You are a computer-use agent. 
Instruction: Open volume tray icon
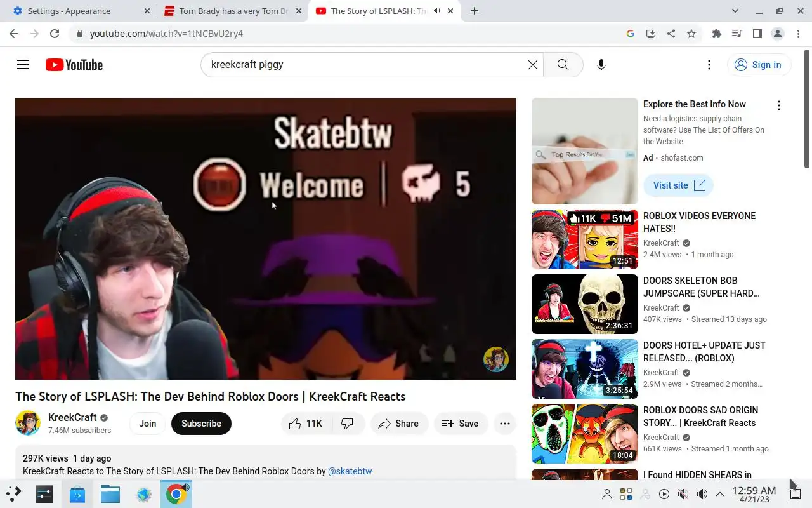point(702,494)
